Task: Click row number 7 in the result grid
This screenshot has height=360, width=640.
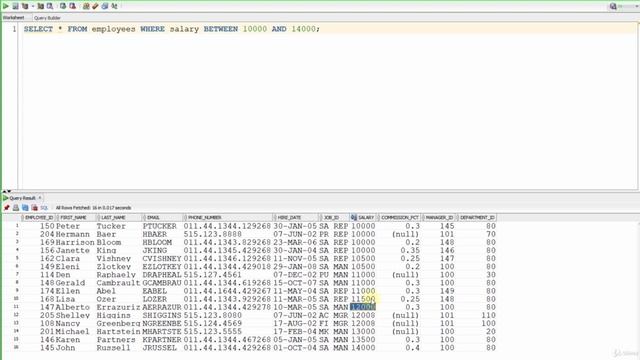Action: (17, 274)
